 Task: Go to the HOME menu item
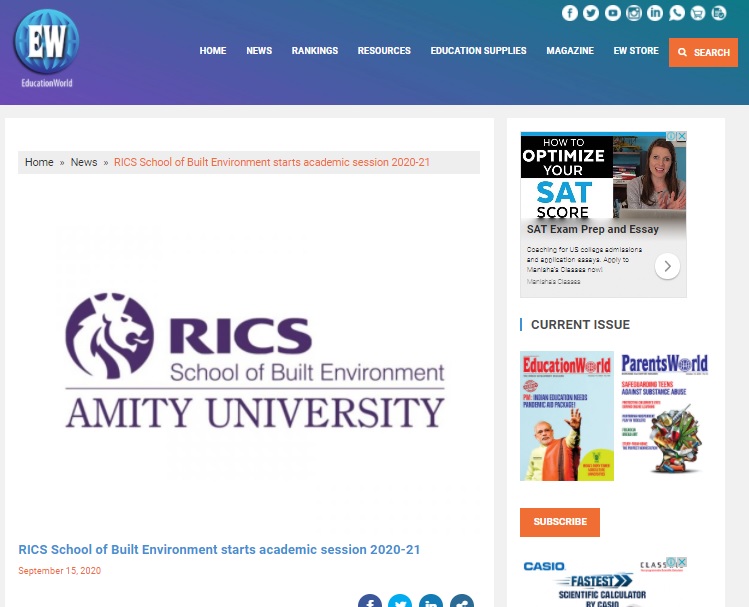[213, 51]
